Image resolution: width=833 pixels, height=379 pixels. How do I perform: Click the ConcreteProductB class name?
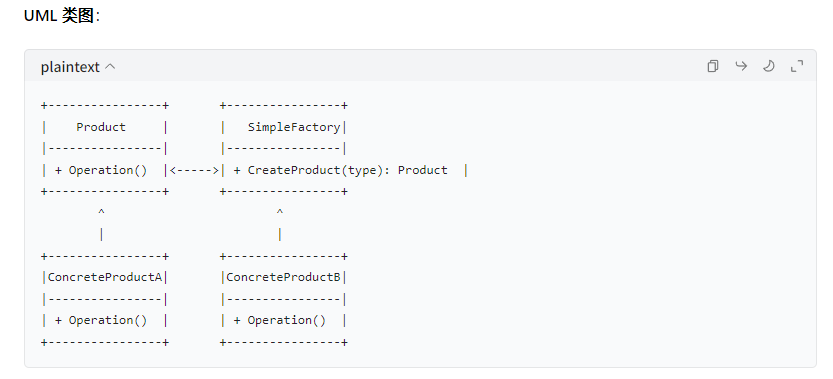(x=283, y=277)
